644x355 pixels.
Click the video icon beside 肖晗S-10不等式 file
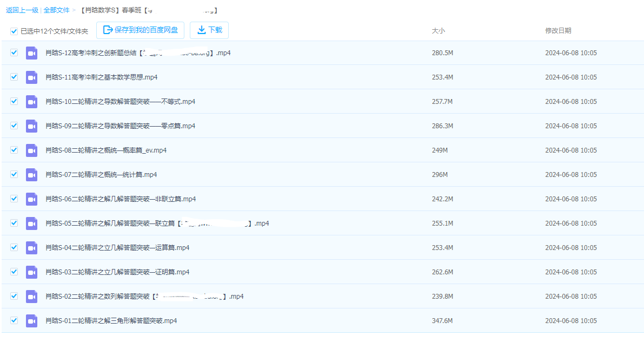click(x=31, y=101)
